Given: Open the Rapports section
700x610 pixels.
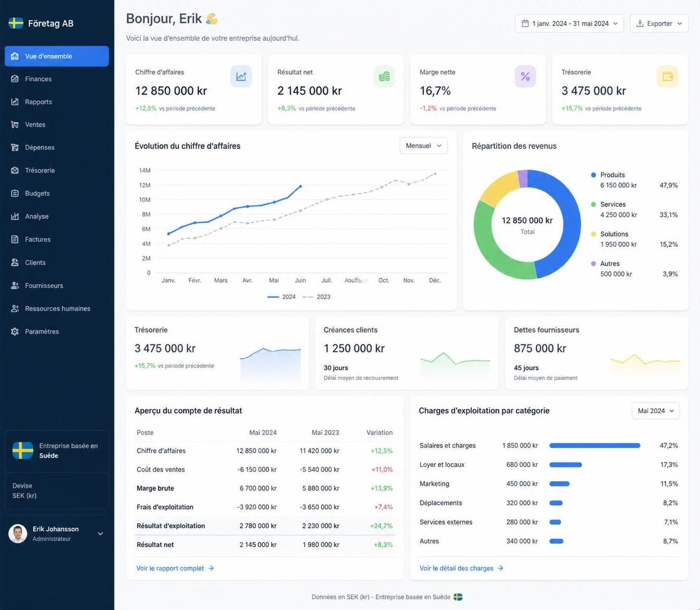Looking at the screenshot, I should [57, 102].
